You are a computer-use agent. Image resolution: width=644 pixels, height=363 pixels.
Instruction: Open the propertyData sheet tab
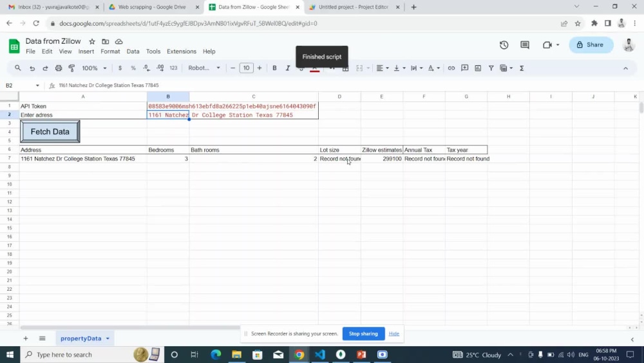[84, 338]
